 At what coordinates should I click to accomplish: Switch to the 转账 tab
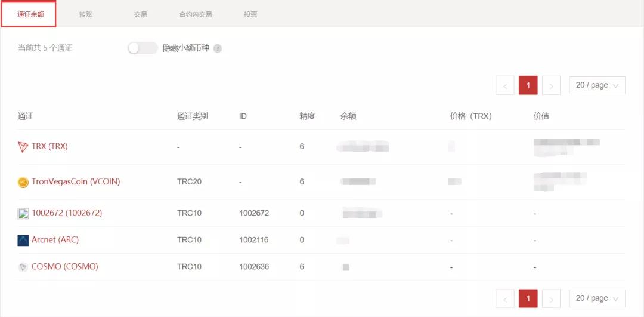point(86,14)
